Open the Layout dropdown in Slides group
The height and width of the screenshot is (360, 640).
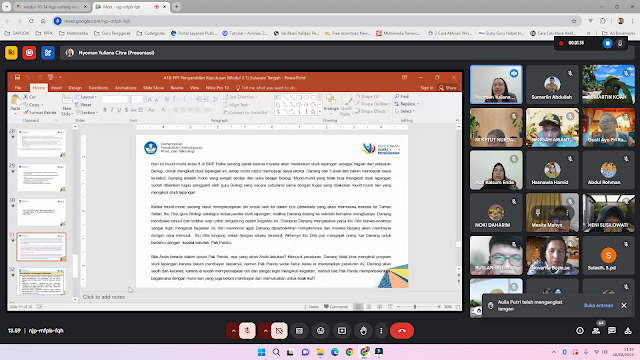(x=86, y=97)
